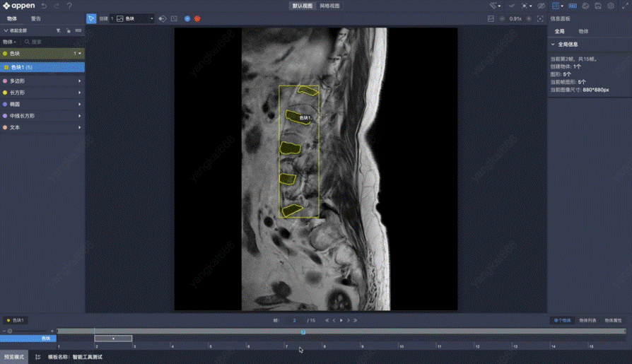Open the 色块 create tool dropdown
The image size is (632, 364).
[x=151, y=18]
